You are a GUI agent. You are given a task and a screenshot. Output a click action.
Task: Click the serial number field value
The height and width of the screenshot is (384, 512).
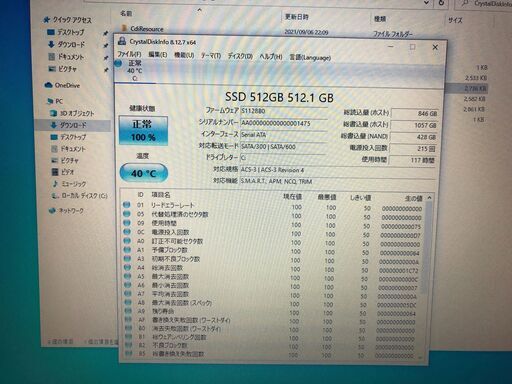[x=283, y=123]
